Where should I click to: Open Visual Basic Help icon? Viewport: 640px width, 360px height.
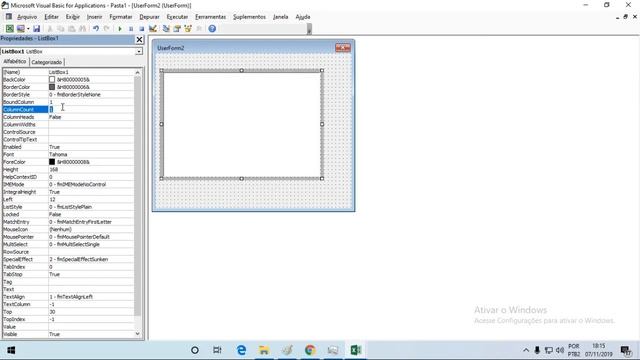click(212, 29)
